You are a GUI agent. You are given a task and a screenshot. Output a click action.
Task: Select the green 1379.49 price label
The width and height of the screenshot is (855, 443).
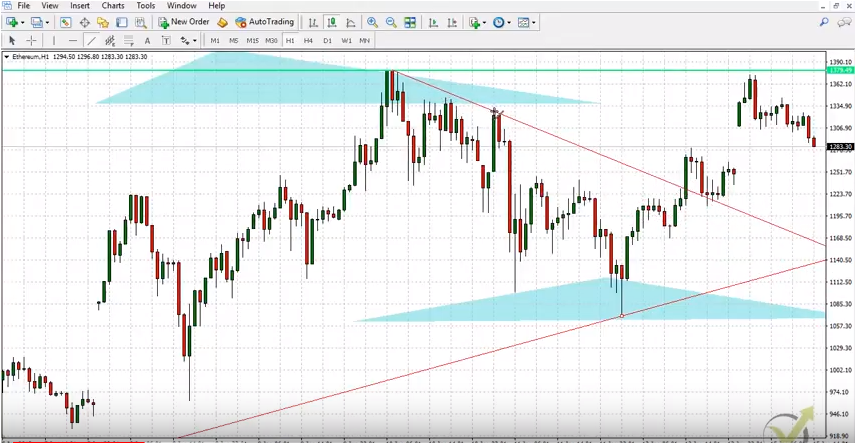[840, 70]
